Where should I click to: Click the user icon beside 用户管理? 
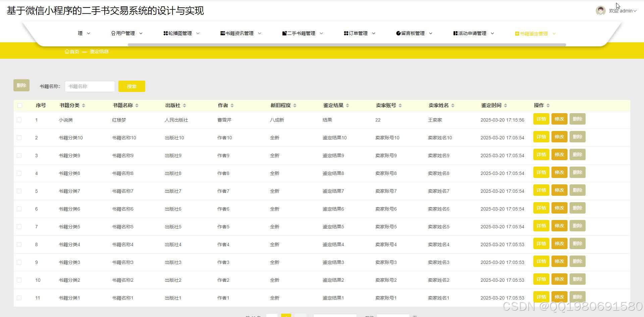(x=113, y=33)
